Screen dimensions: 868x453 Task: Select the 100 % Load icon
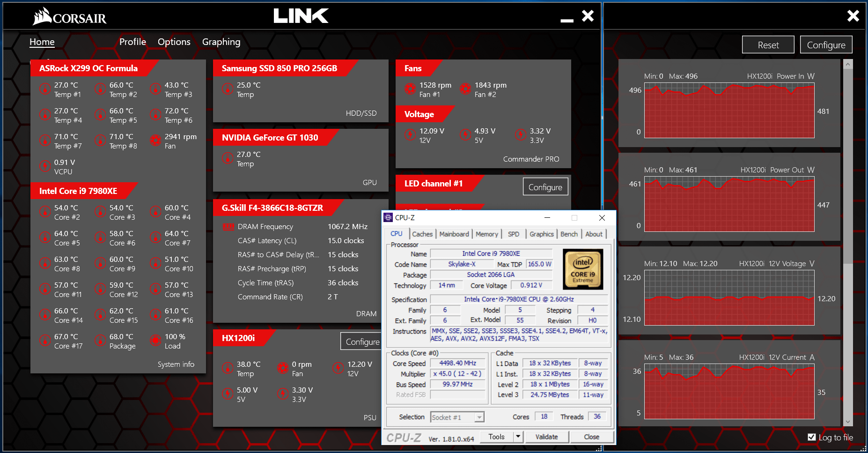pyautogui.click(x=155, y=340)
